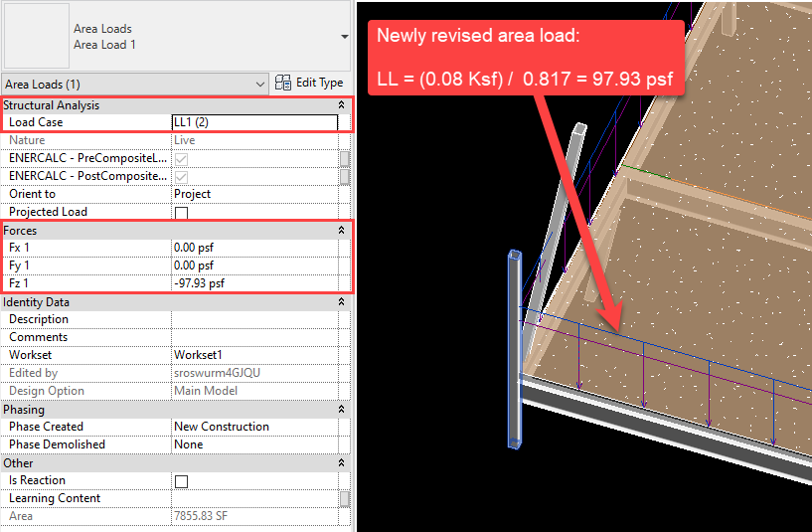This screenshot has width=812, height=532.
Task: Click the Load Case value field LL1 (2)
Action: (254, 122)
